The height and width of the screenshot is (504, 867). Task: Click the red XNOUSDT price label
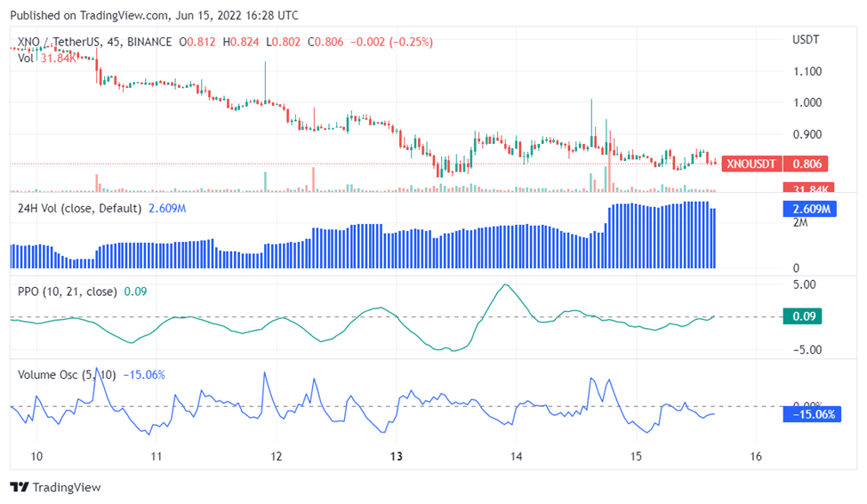pos(752,164)
